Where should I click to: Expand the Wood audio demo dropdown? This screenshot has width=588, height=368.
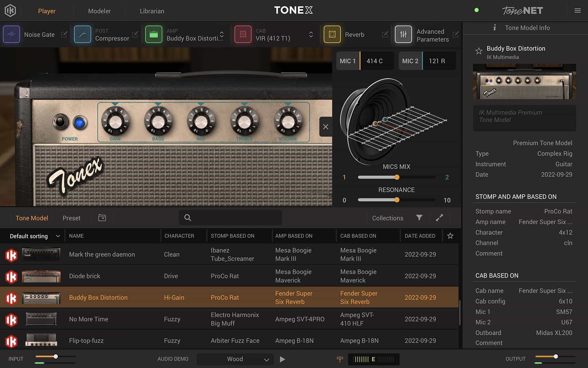click(235, 359)
